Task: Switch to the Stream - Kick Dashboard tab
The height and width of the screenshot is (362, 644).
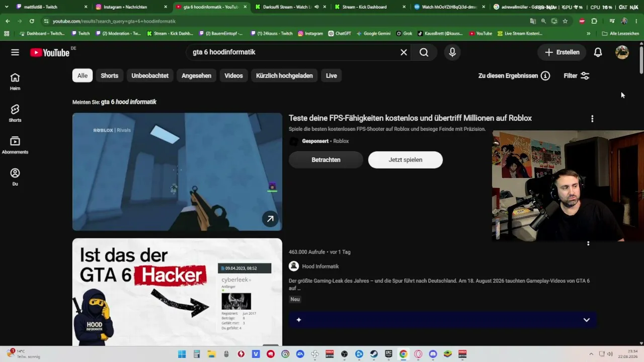Action: point(370,7)
